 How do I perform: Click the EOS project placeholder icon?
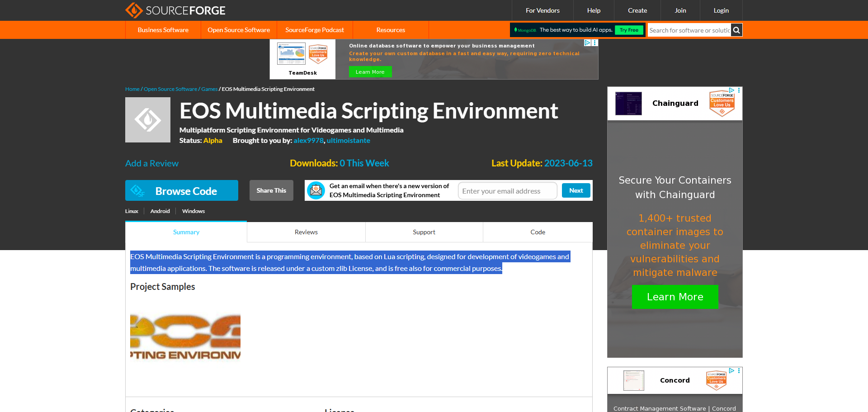click(148, 120)
